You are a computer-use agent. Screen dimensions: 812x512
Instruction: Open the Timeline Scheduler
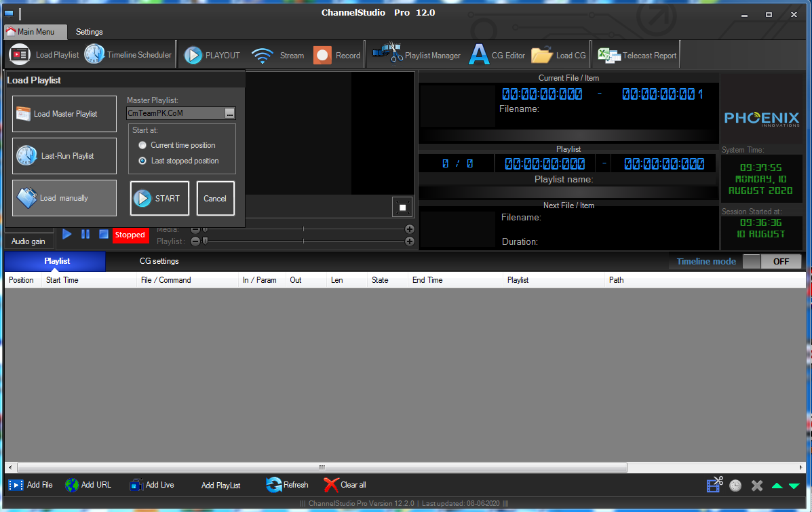click(128, 54)
